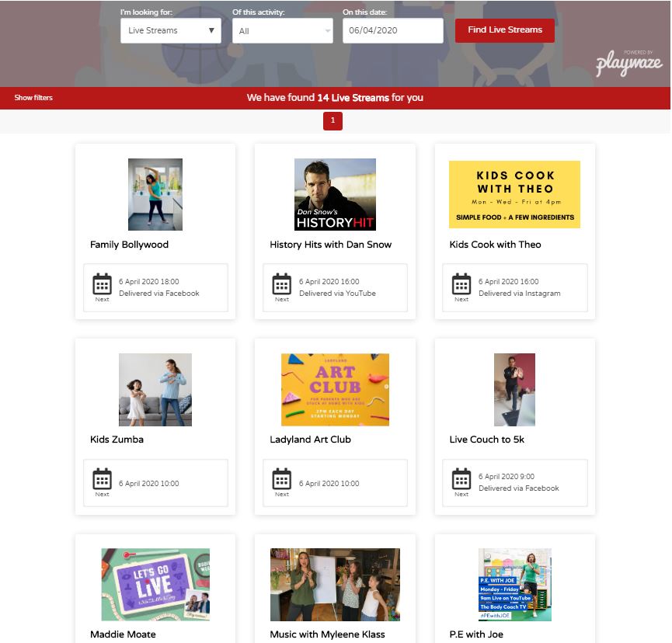672x643 pixels.
Task: Open the 'Of this activity' All dropdown
Action: point(283,31)
